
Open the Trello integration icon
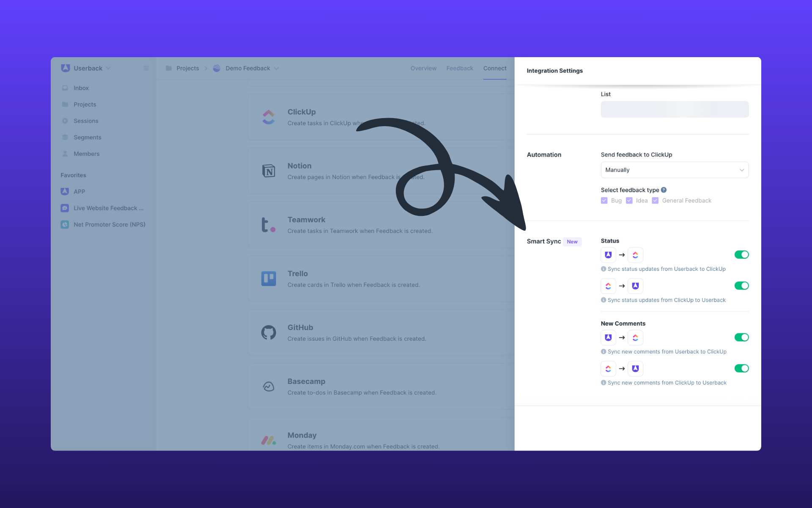click(268, 279)
